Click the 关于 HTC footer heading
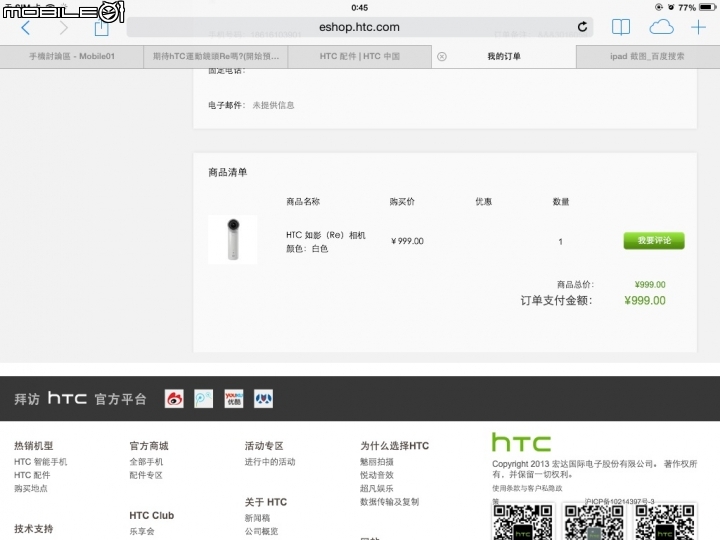Image resolution: width=720 pixels, height=540 pixels. tap(266, 502)
